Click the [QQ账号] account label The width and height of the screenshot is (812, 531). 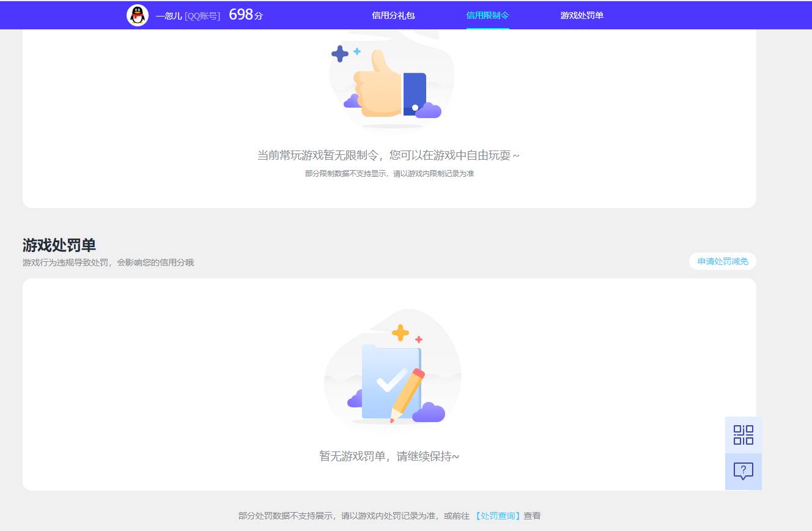click(x=202, y=16)
